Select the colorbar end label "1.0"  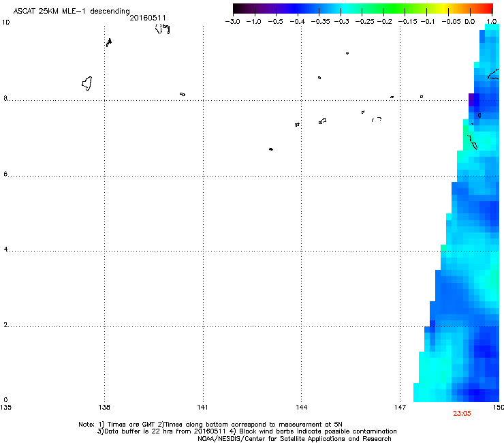point(492,22)
